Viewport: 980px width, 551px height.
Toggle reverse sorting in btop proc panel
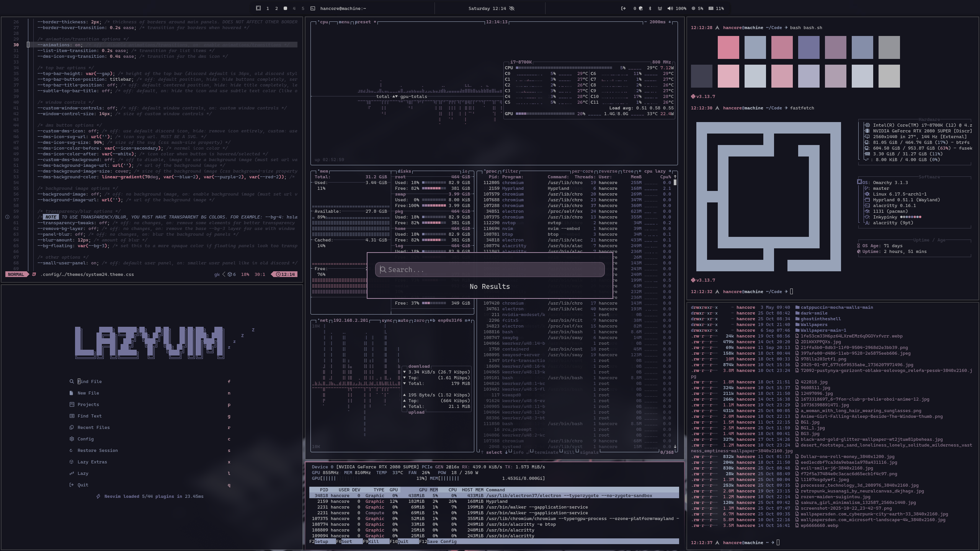(x=608, y=171)
